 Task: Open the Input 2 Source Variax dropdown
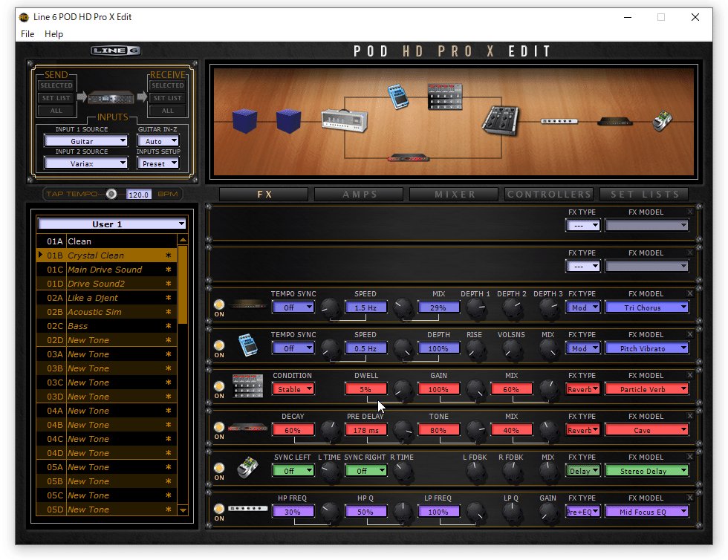(86, 163)
